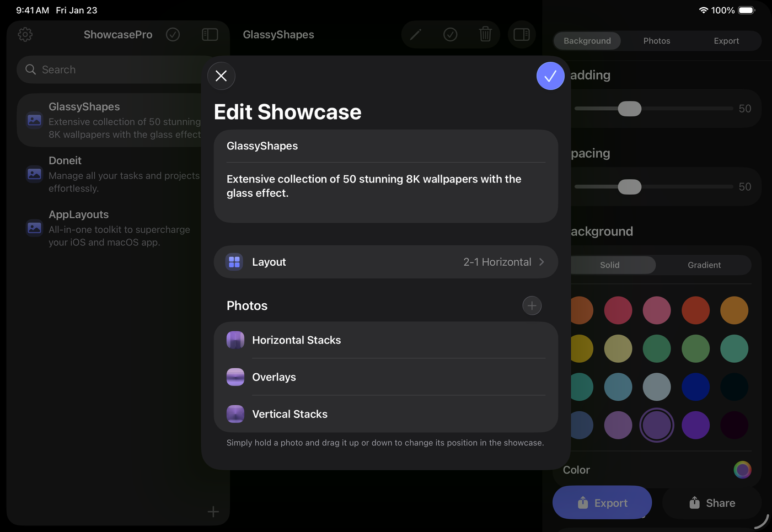
Task: Select the Solid background option
Action: [x=610, y=265]
